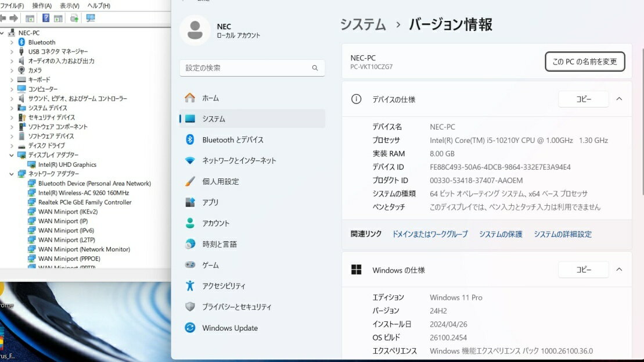Select WAN Miniport (IPv6) in the tree

pos(66,231)
